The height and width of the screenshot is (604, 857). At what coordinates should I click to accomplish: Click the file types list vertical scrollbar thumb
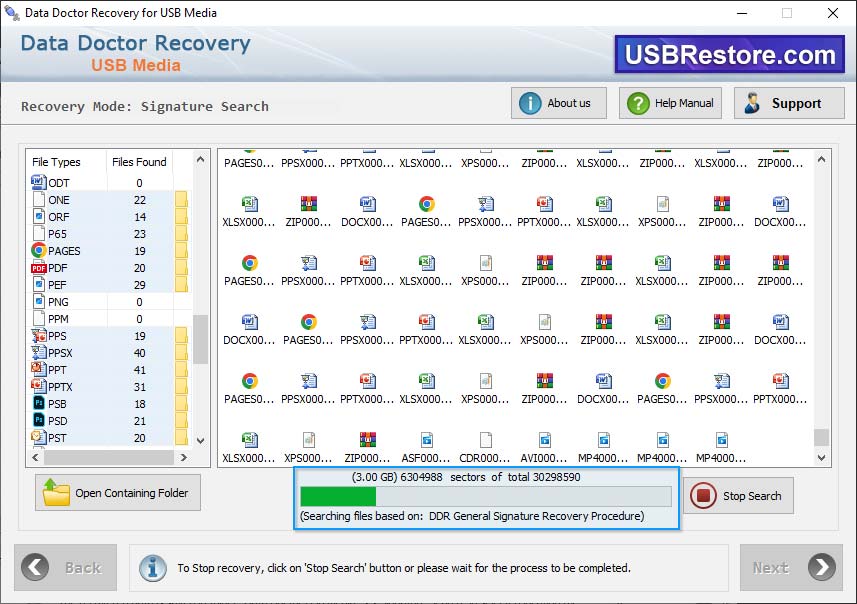click(x=201, y=339)
